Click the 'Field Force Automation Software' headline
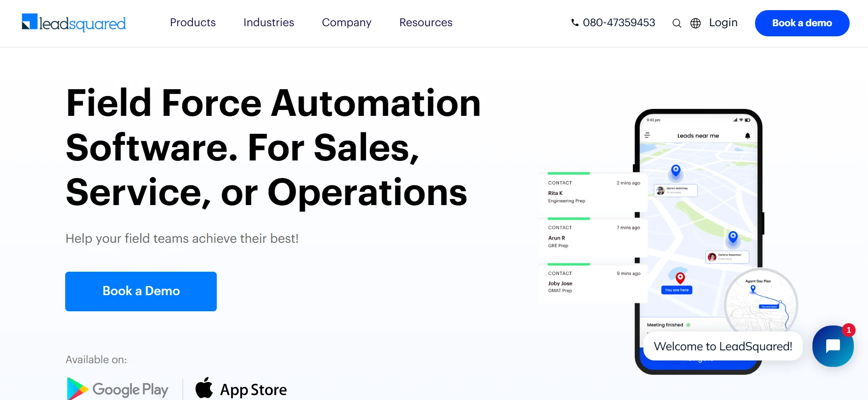Viewport: 868px width, 400px height. [273, 147]
